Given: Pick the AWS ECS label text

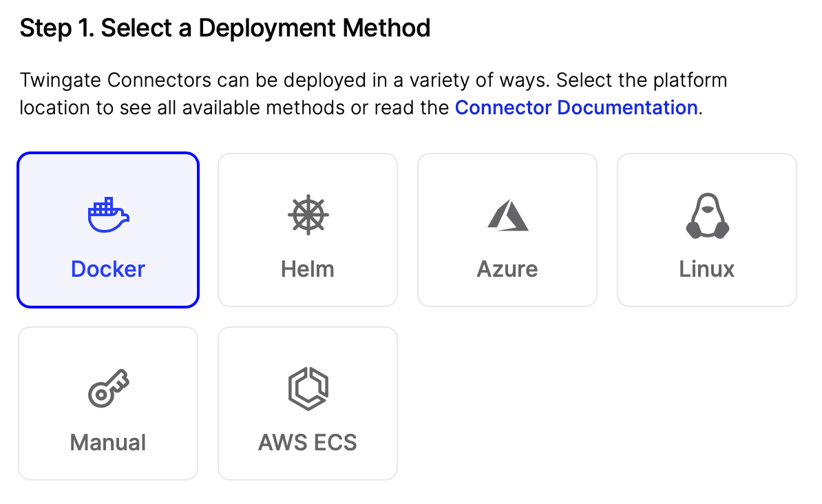Looking at the screenshot, I should (308, 443).
